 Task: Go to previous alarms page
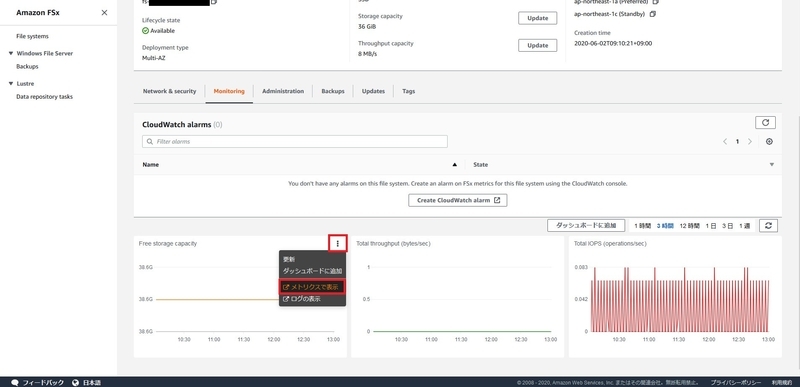725,142
